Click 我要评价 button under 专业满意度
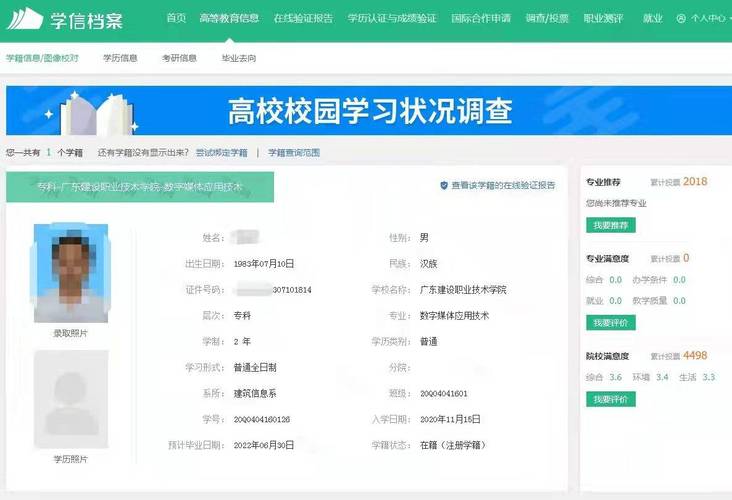The width and height of the screenshot is (732, 500). click(610, 323)
